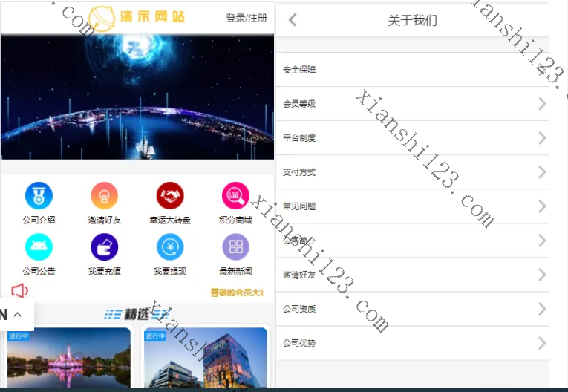
Task: Click chevron on 公司资质 row
Action: (542, 309)
